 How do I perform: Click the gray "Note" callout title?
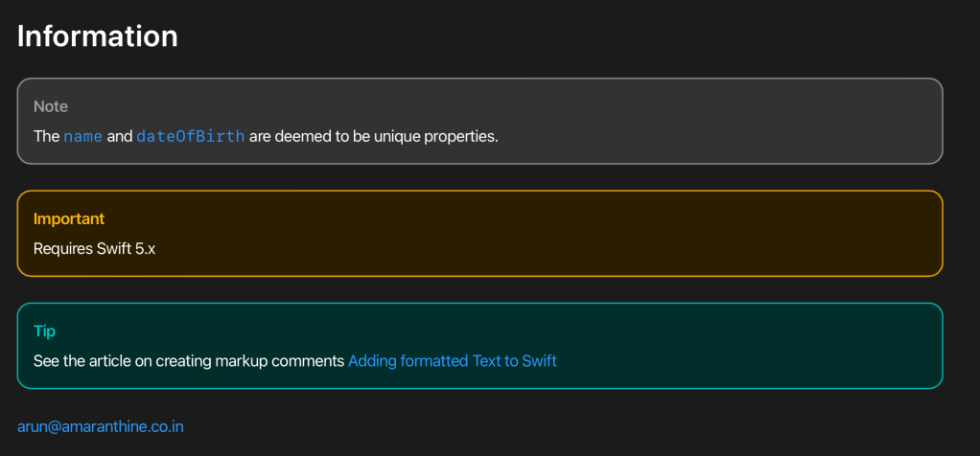point(51,106)
